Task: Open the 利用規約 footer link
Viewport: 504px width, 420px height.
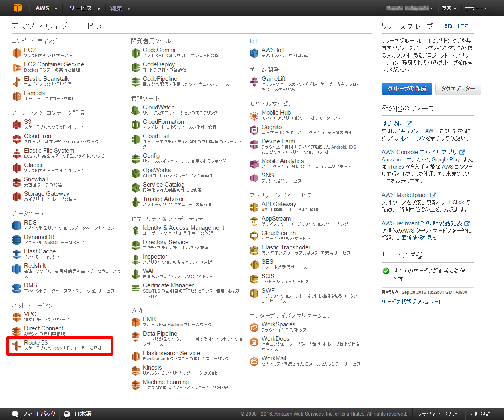Action: coord(480,414)
